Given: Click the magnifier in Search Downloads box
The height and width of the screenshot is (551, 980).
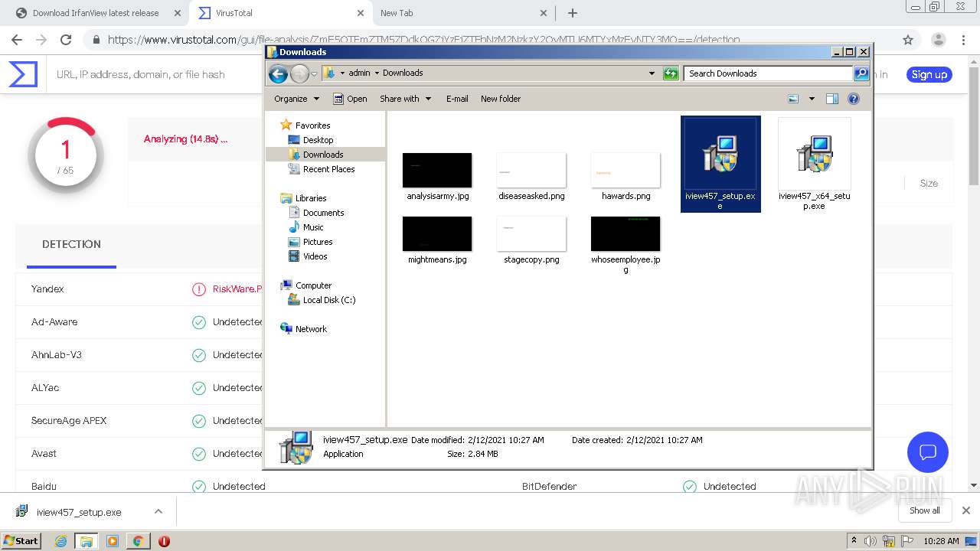Looking at the screenshot, I should coord(861,73).
